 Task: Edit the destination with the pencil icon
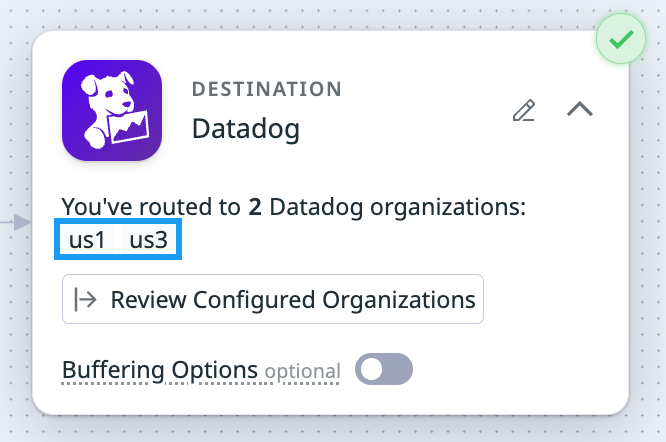point(523,111)
